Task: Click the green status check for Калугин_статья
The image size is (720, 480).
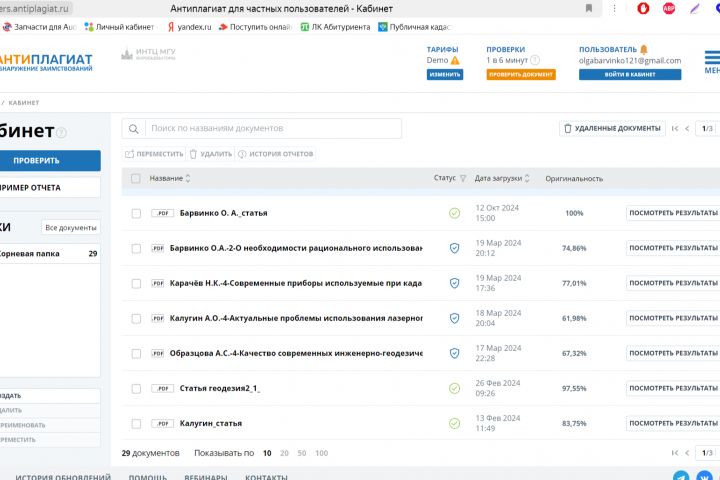Action: point(455,424)
